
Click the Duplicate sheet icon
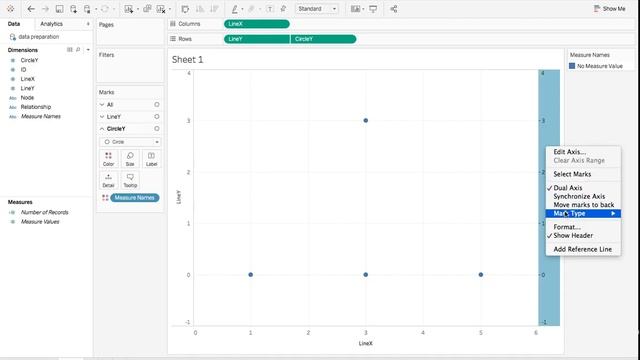point(147,9)
